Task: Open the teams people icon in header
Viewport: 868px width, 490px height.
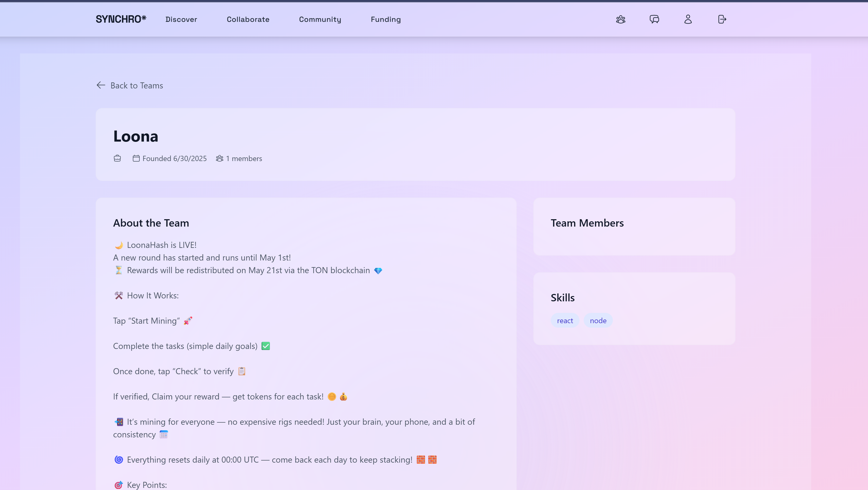Action: [x=620, y=19]
